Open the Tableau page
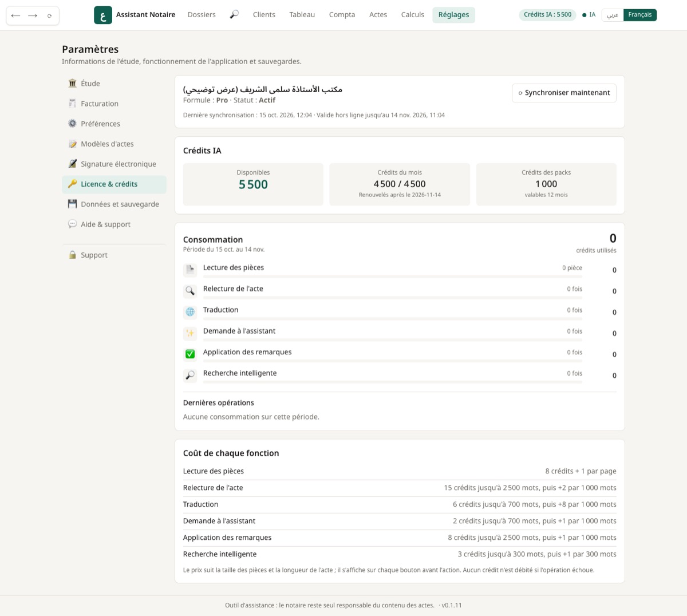 (x=302, y=15)
